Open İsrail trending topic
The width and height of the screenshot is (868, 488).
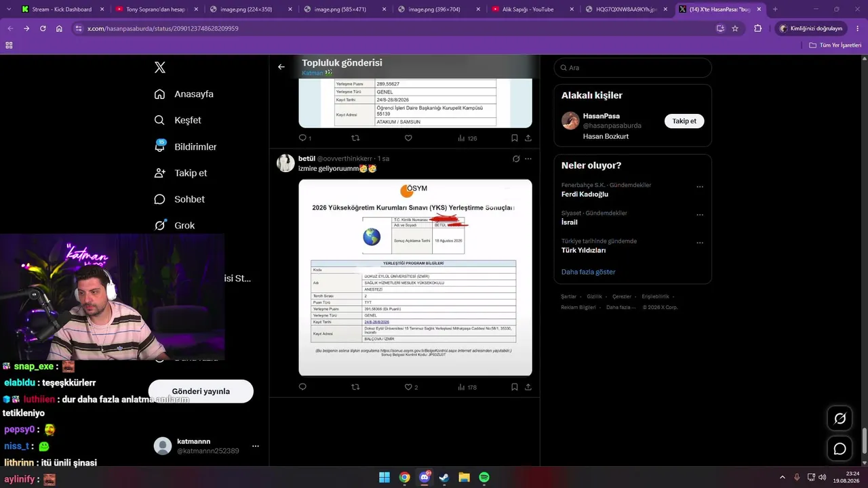pos(570,222)
